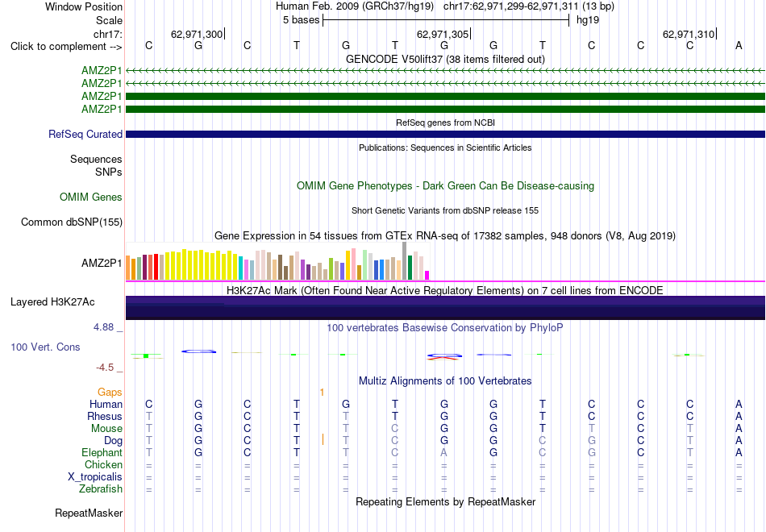Click the Layered H3K27Ac signal band
The width and height of the screenshot is (766, 532).
point(446,308)
